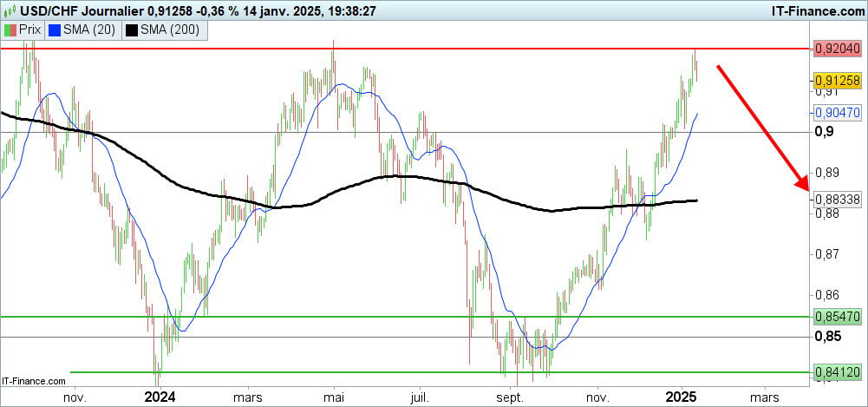The width and height of the screenshot is (868, 407).
Task: Select the SMA (200) legend label
Action: pos(169,30)
